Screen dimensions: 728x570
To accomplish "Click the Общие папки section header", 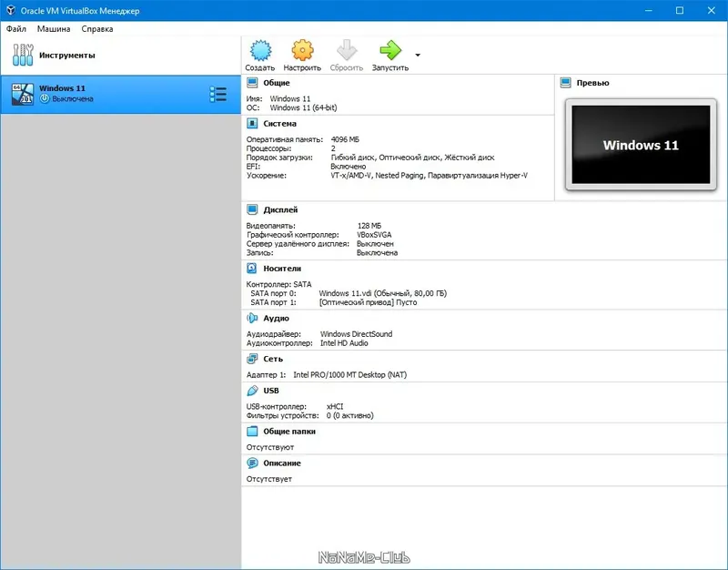I will pos(289,431).
